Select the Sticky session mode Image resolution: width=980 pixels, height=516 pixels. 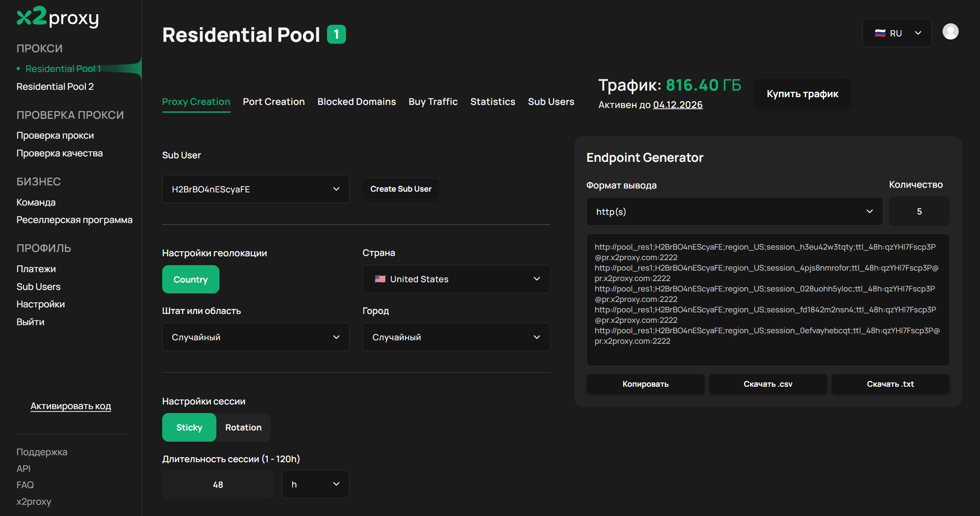(x=189, y=427)
